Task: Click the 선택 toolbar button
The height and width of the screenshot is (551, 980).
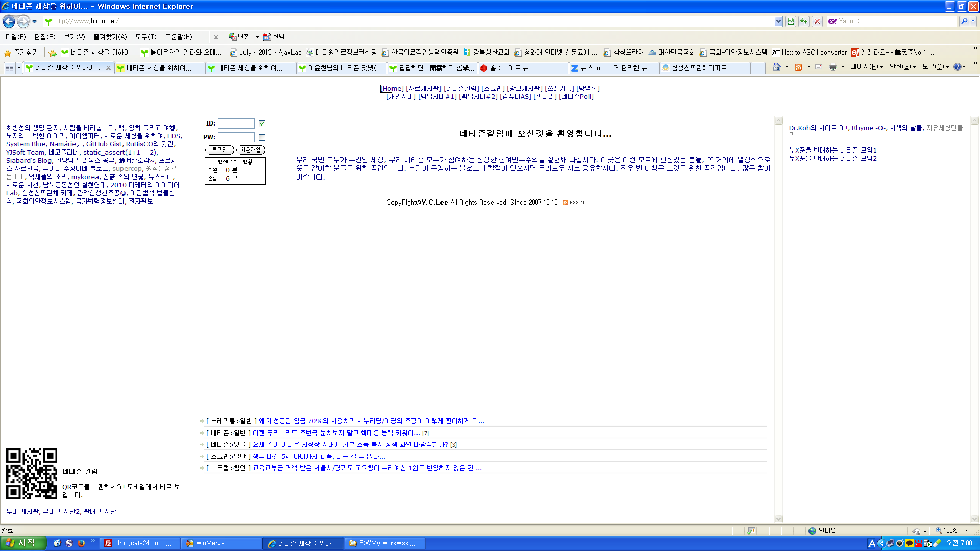Action: (x=274, y=37)
